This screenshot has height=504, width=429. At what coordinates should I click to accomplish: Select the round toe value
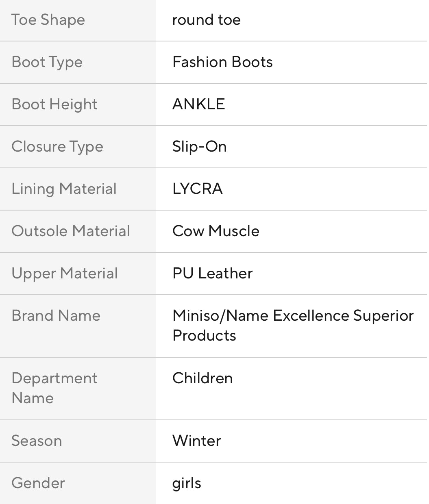click(206, 20)
